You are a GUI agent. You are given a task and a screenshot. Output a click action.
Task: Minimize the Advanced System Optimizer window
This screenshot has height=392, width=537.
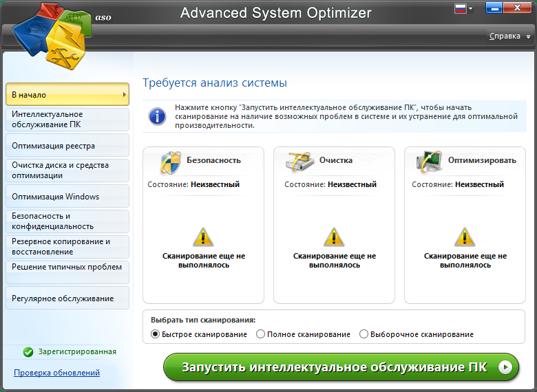[494, 8]
